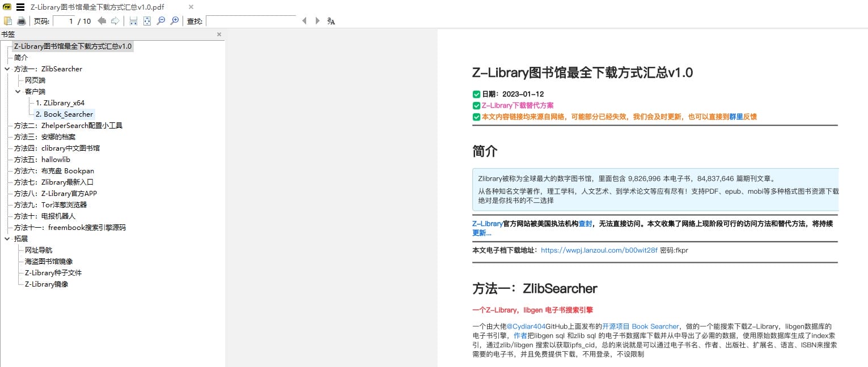
Task: Toggle Match Case search option
Action: [x=331, y=21]
